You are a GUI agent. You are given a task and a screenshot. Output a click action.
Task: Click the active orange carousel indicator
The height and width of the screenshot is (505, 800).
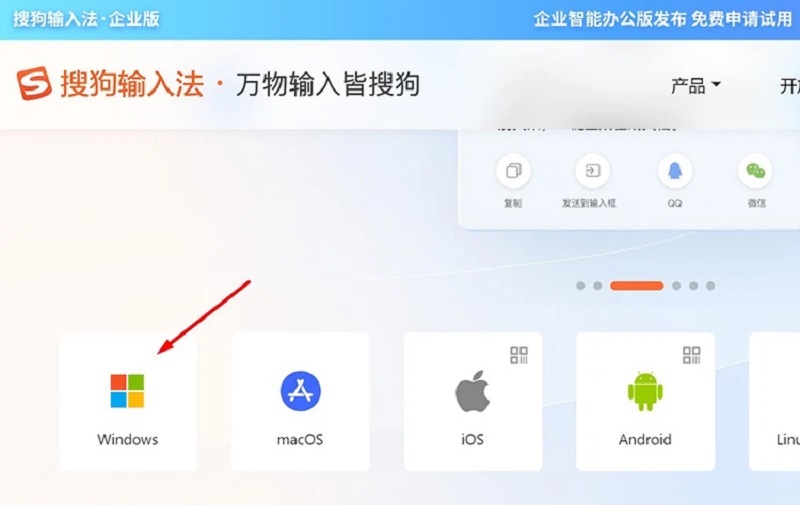(x=637, y=286)
